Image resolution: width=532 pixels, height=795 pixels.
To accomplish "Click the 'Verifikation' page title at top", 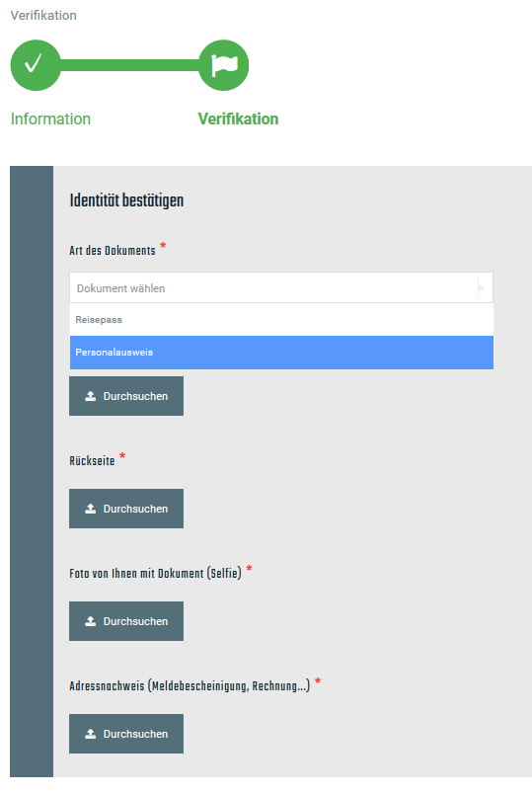I will tap(43, 15).
